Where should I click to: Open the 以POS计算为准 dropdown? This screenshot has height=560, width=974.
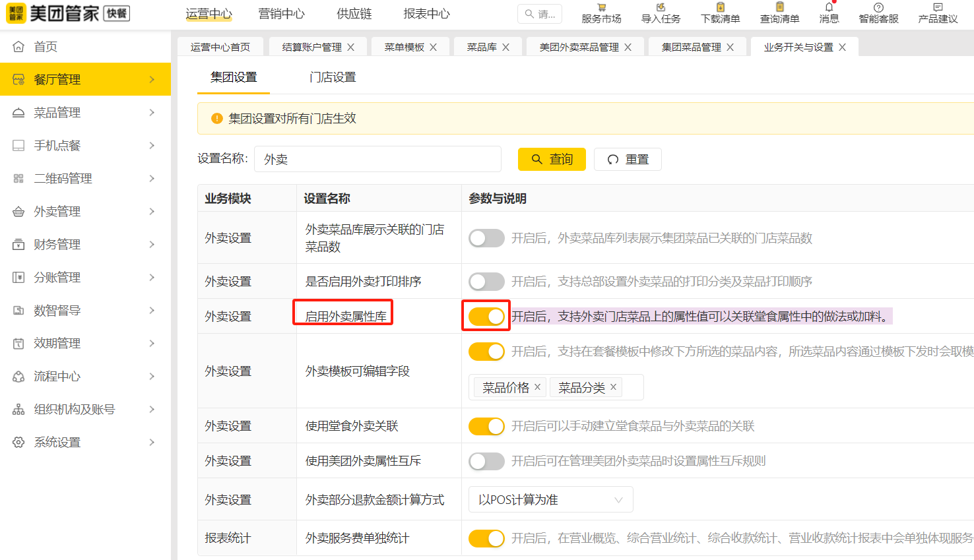point(550,500)
